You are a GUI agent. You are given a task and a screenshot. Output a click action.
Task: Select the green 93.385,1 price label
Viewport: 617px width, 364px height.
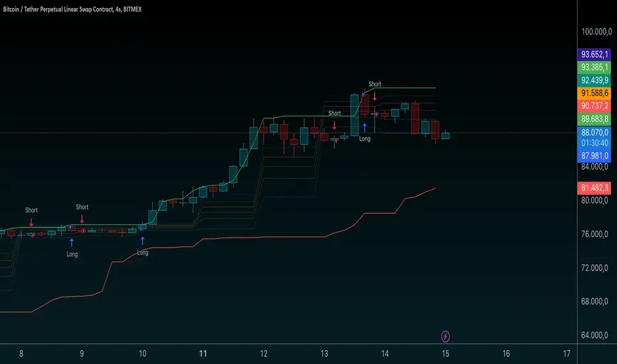click(x=594, y=68)
